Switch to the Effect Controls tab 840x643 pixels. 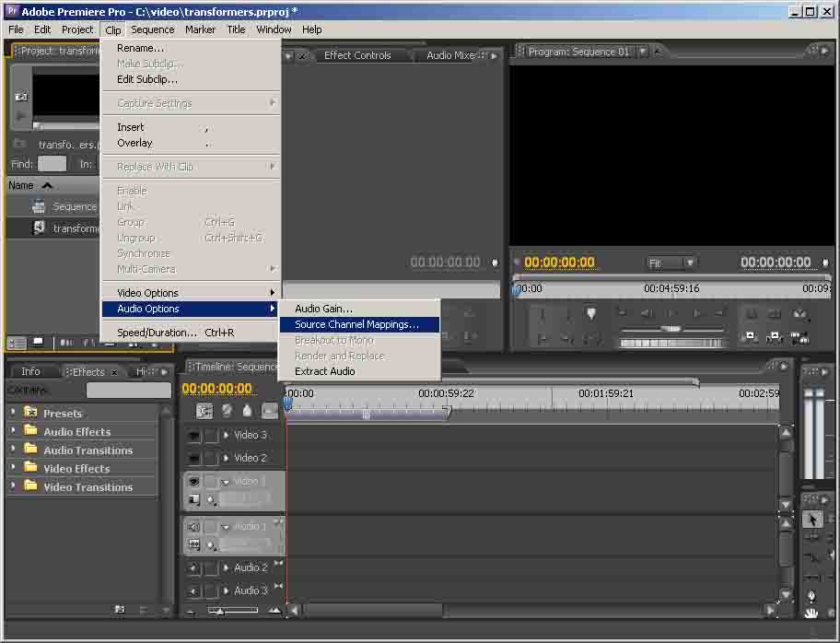click(x=357, y=55)
